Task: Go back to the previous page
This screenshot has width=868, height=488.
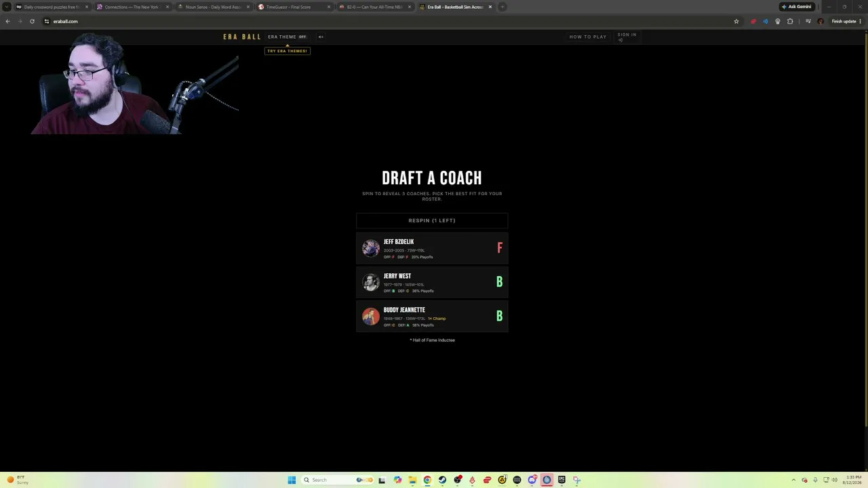Action: 7,21
